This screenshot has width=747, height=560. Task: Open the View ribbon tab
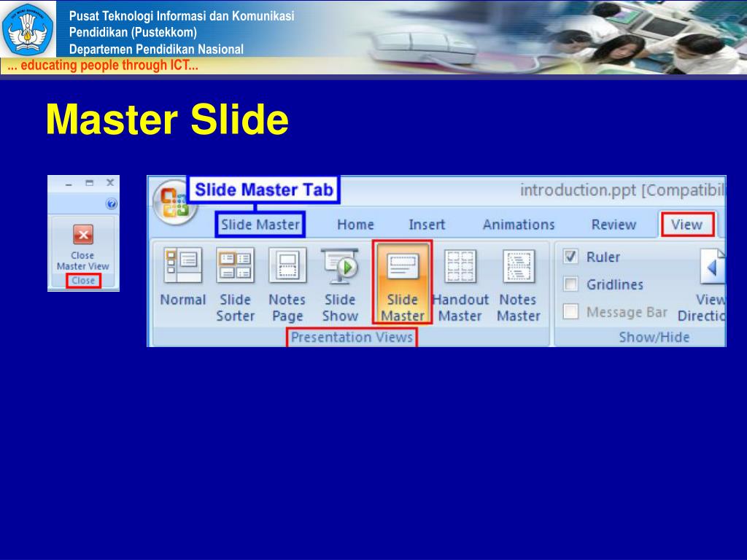point(687,225)
